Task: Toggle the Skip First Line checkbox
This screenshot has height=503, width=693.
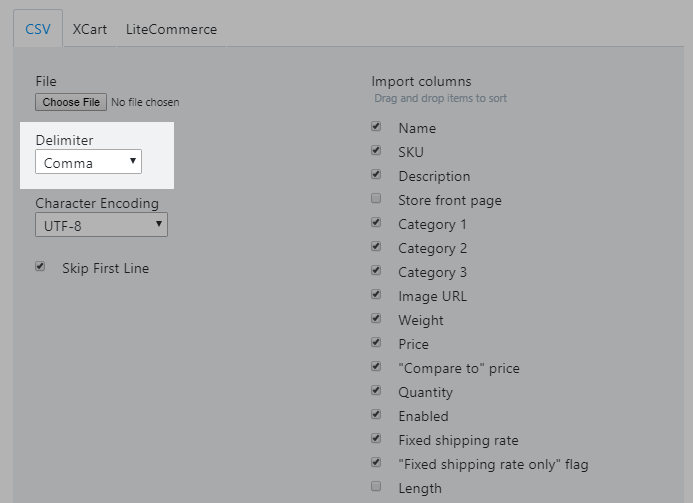Action: click(x=41, y=267)
